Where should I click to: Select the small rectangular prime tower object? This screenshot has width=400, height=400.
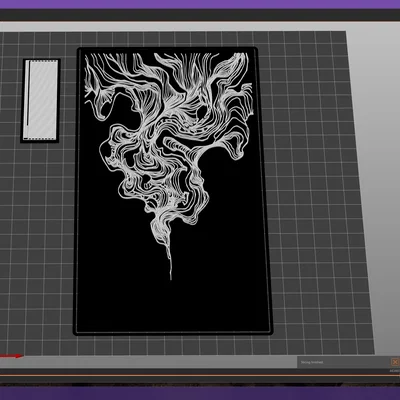(40, 101)
